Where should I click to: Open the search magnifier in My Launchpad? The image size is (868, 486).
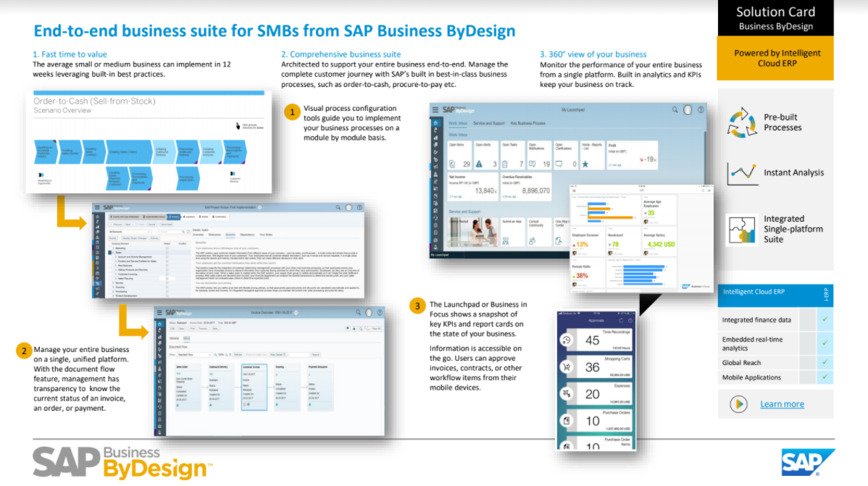coord(675,111)
